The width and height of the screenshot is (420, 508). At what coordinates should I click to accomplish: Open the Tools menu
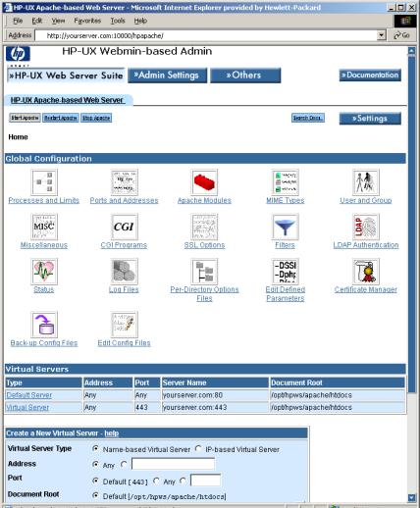pos(118,21)
